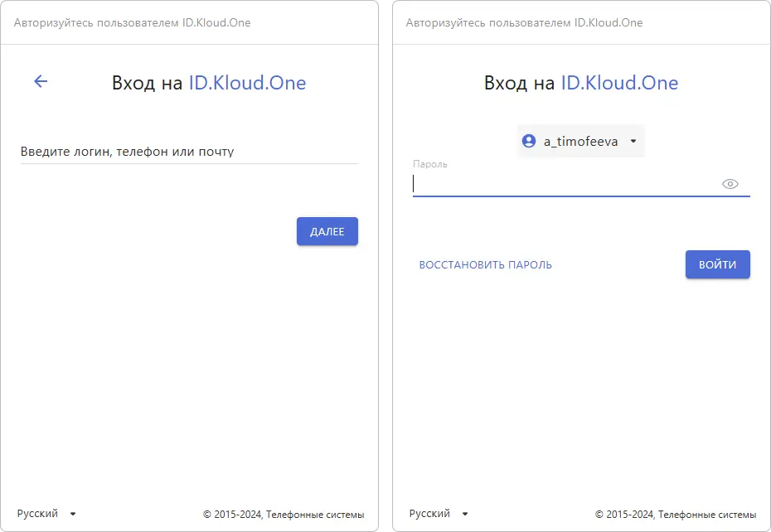Click the "Вход на" heading next to the back arrow
Viewport: 771px width, 532px height.
148,83
